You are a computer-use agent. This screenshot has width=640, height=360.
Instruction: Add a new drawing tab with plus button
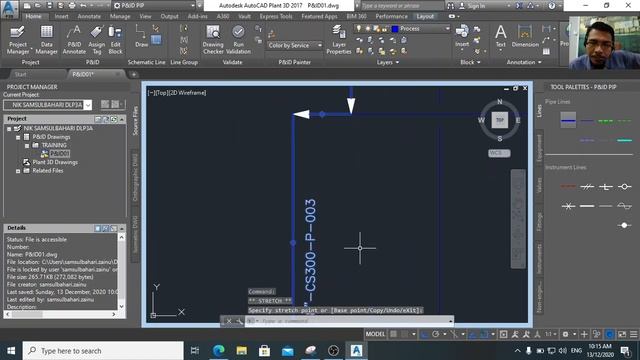pos(133,74)
